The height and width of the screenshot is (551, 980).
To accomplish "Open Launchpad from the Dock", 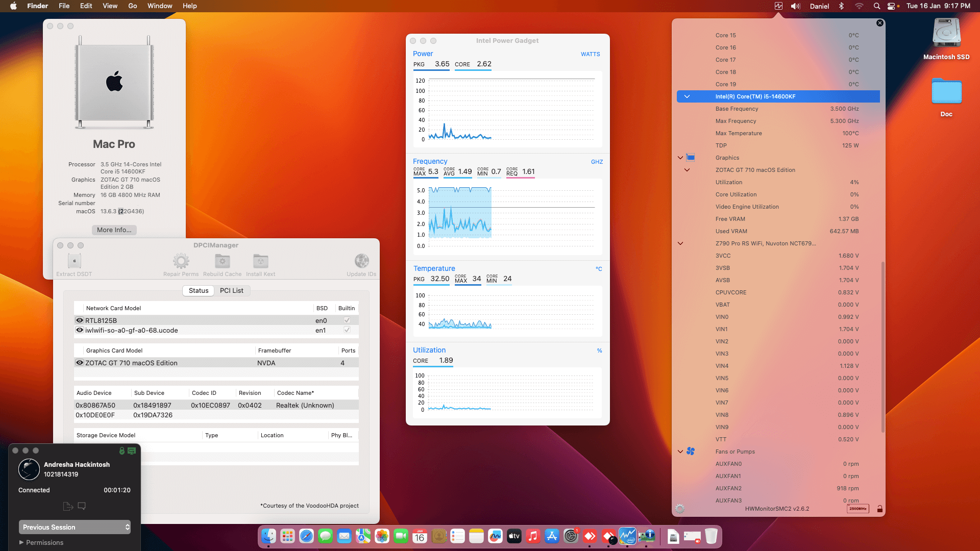I will coord(287,536).
